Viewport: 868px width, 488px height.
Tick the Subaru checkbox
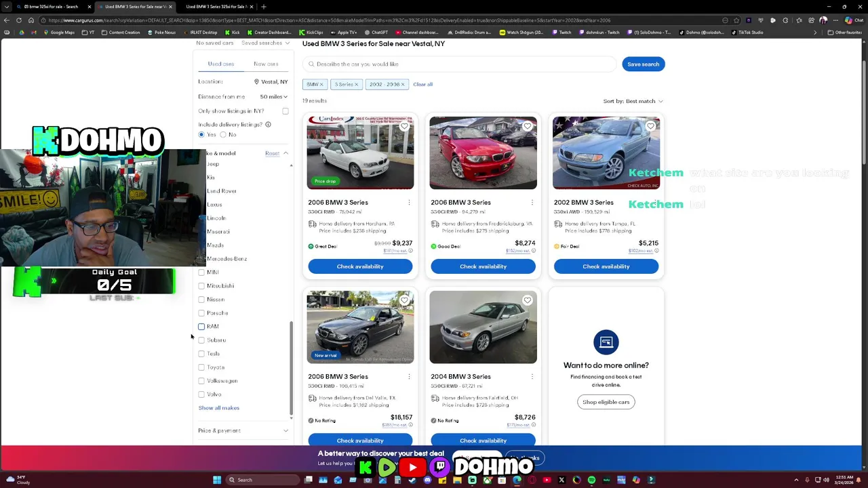pos(201,340)
